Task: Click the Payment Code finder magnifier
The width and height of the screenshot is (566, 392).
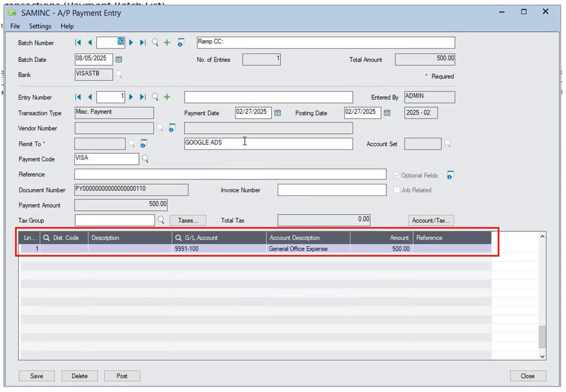Action: (145, 159)
